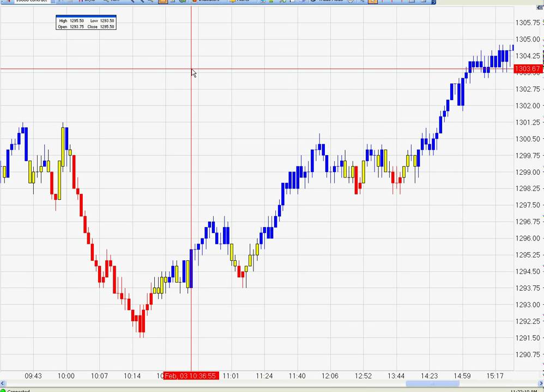Click the 1305.75 price axis label

[x=528, y=23]
